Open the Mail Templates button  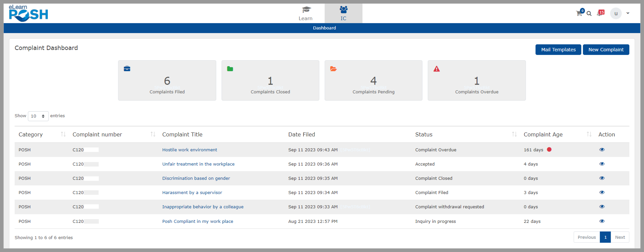pos(558,50)
